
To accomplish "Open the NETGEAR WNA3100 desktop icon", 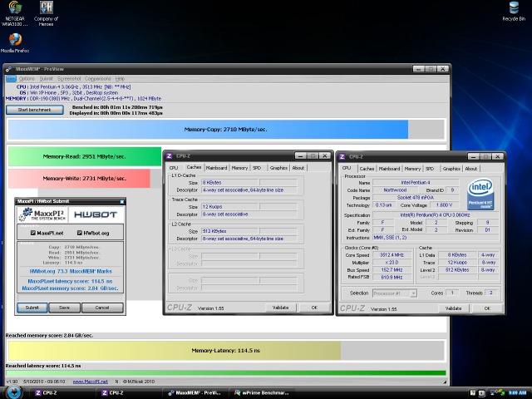I will 15,13.
